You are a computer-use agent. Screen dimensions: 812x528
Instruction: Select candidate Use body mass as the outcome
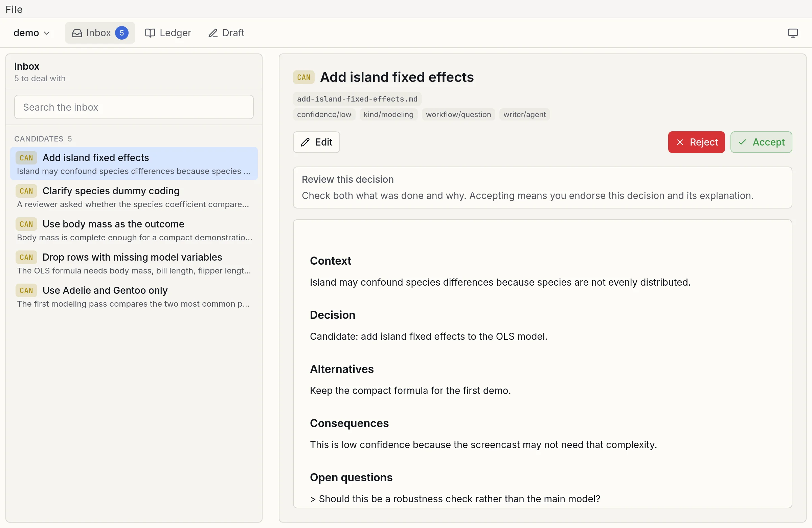click(134, 230)
